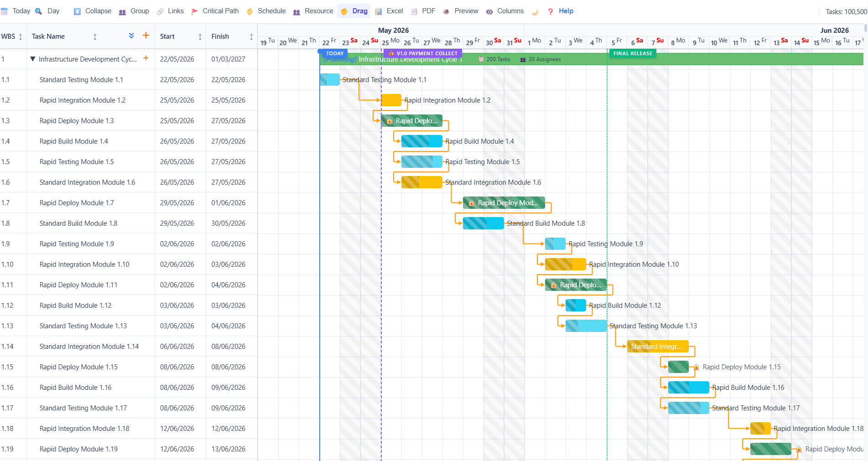
Task: Click the TODAY timeline marker
Action: tap(334, 53)
